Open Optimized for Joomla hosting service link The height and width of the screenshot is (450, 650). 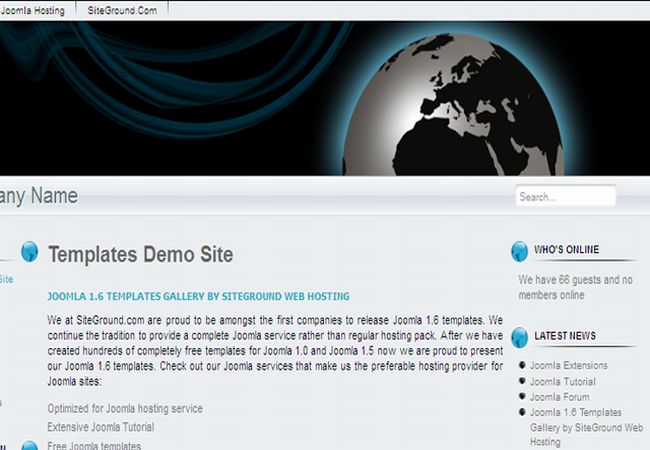coord(125,409)
